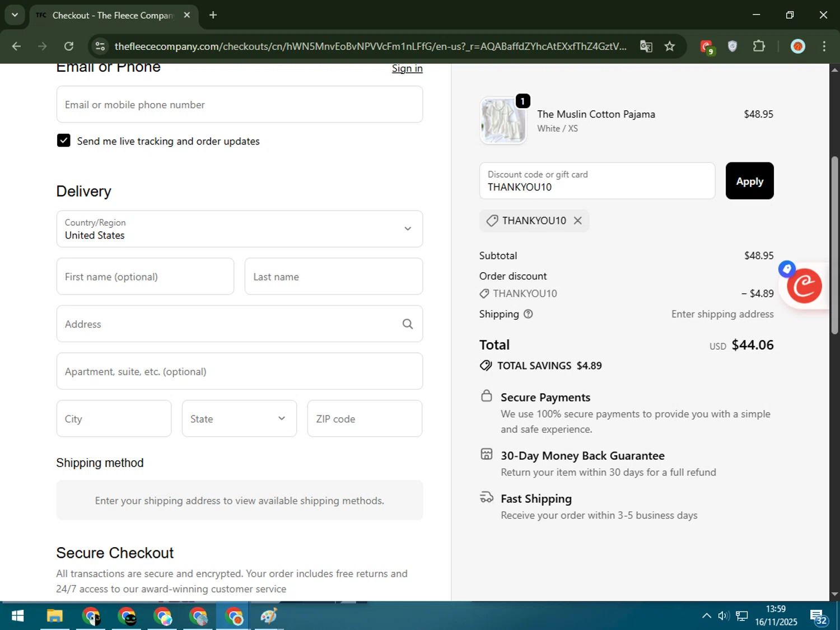Bookmark this page with the star icon
The image size is (840, 630).
669,46
